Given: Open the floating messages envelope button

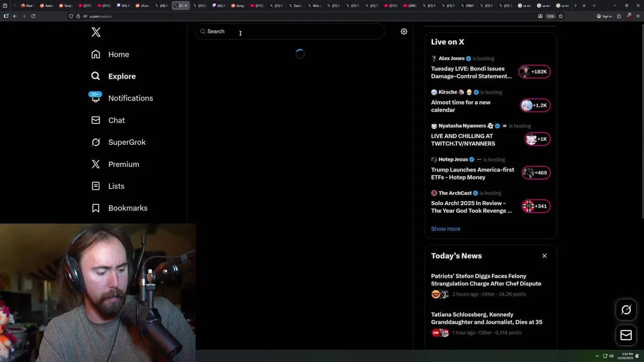Looking at the screenshot, I should [x=626, y=335].
